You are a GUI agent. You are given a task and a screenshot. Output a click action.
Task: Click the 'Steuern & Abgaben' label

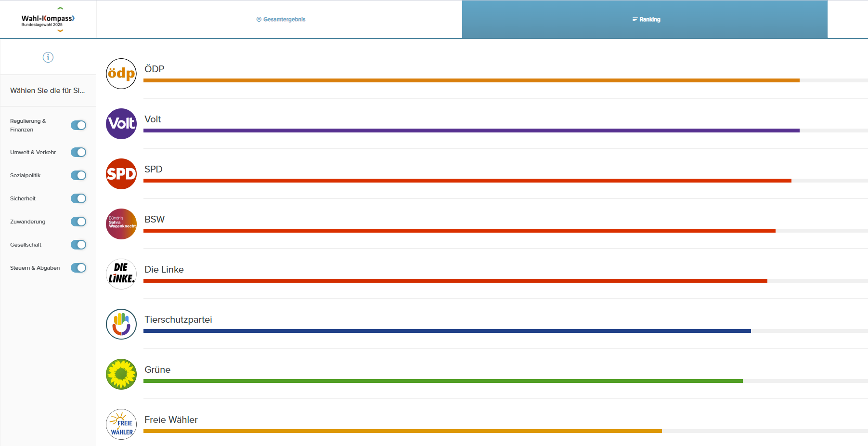click(35, 268)
